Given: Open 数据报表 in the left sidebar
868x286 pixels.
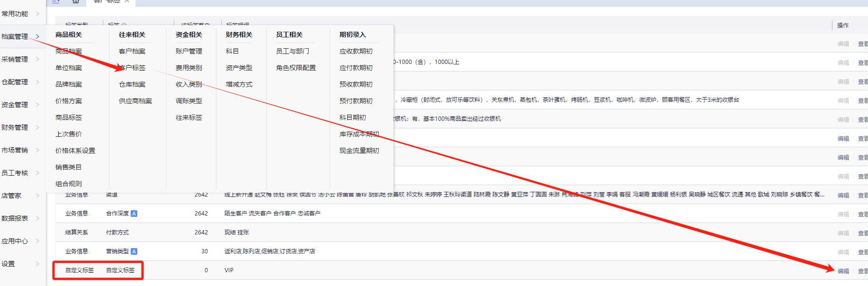Looking at the screenshot, I should click(15, 218).
